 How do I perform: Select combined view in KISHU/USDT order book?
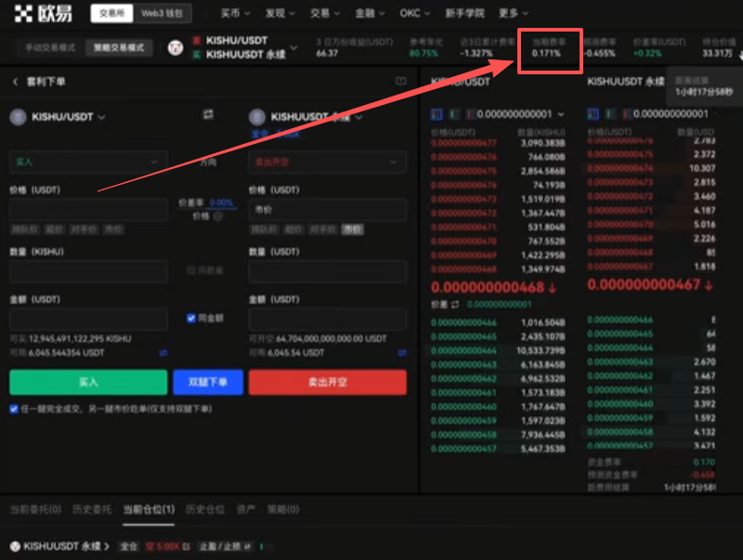(437, 114)
